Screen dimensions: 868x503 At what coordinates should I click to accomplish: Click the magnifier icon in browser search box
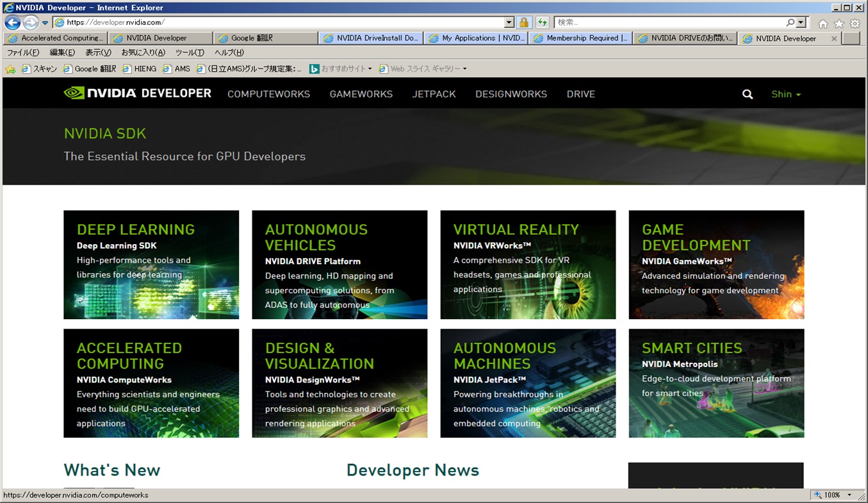[790, 22]
